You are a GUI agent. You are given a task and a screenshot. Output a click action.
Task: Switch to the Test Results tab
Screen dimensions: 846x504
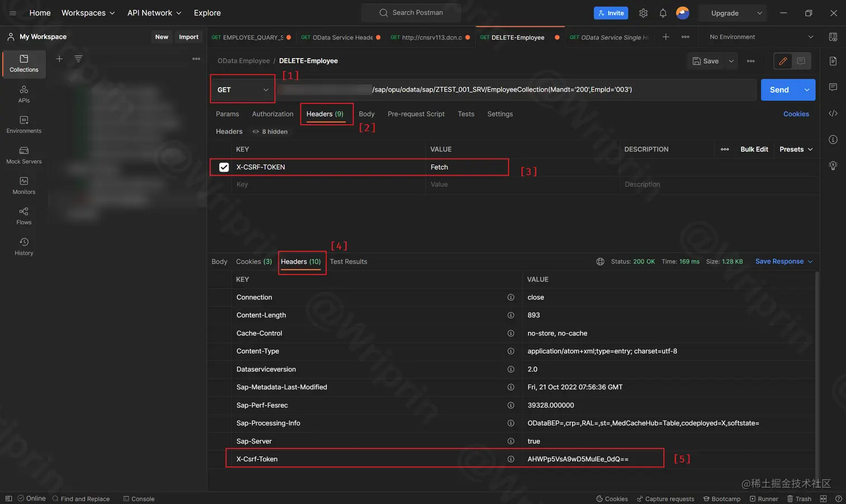[x=349, y=262]
